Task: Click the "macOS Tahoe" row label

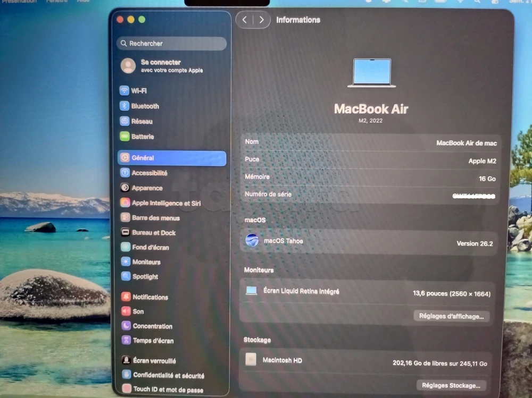Action: tap(284, 241)
